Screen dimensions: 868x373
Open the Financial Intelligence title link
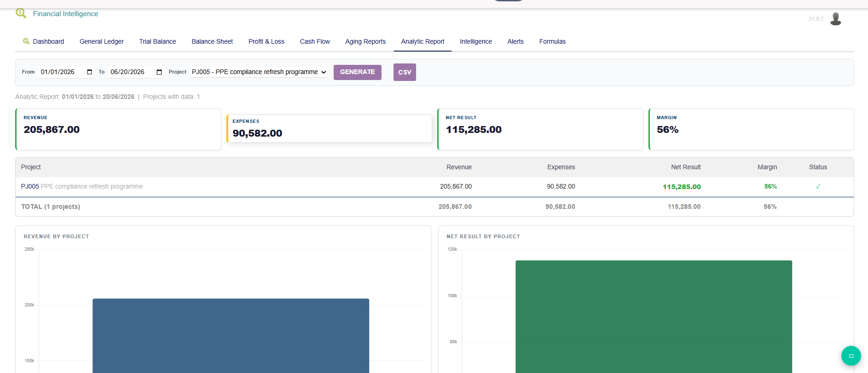pos(65,14)
